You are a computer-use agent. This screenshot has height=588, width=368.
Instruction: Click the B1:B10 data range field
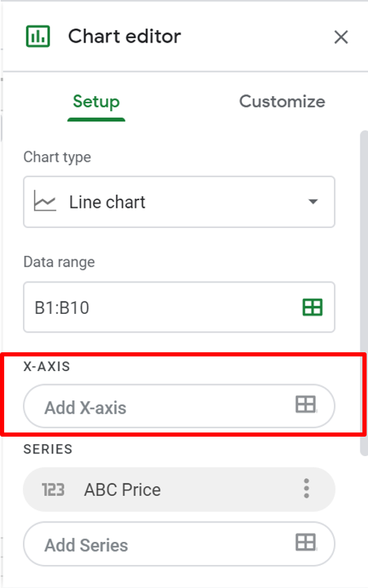tap(179, 307)
